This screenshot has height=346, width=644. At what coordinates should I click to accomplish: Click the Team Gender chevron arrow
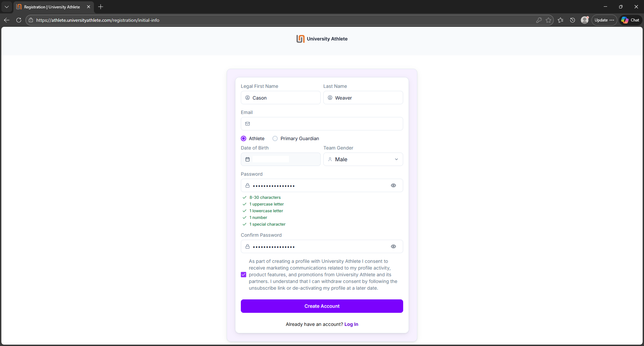click(396, 159)
